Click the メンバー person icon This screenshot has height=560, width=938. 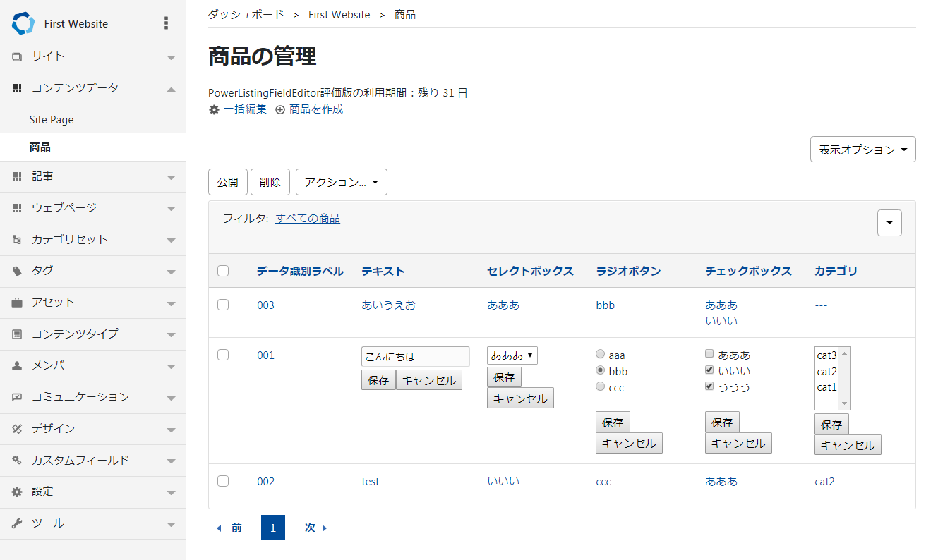(17, 366)
